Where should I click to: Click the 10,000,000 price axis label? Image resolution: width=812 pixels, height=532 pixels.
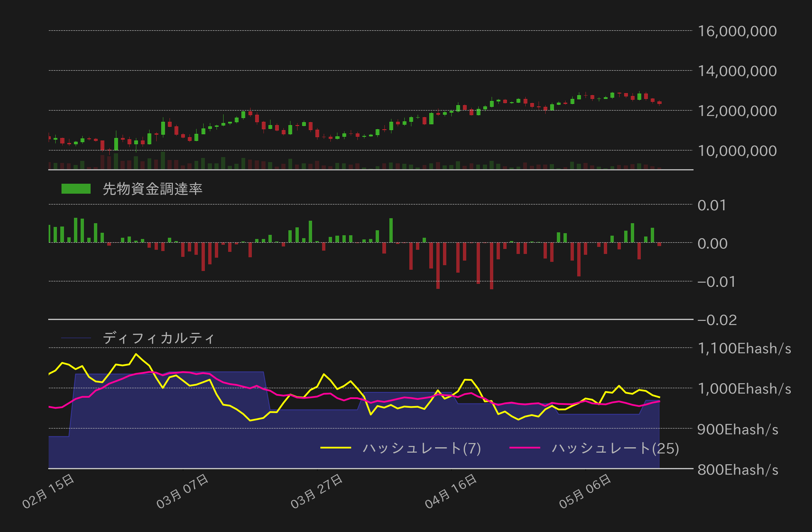(x=737, y=151)
